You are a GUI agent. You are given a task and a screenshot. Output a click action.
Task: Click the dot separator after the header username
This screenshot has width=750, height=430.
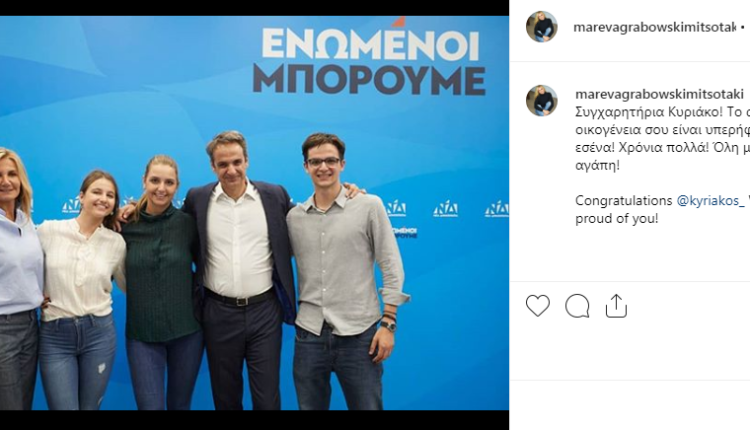pos(743,28)
